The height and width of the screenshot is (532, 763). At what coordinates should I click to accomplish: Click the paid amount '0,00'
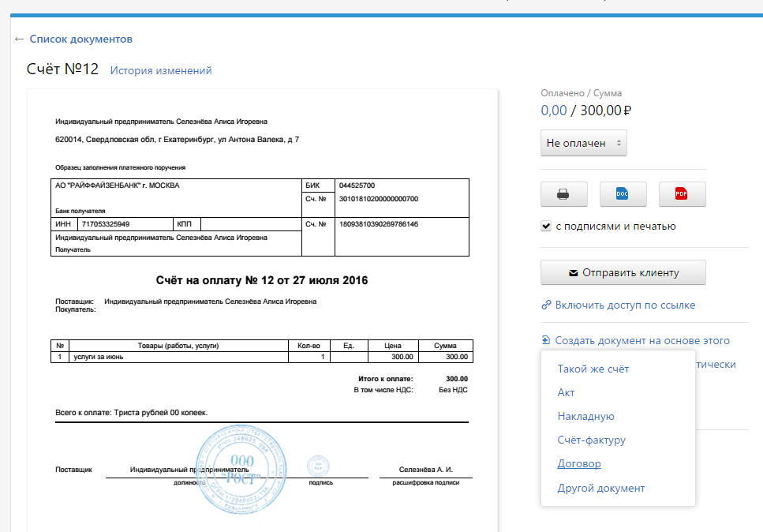click(554, 111)
